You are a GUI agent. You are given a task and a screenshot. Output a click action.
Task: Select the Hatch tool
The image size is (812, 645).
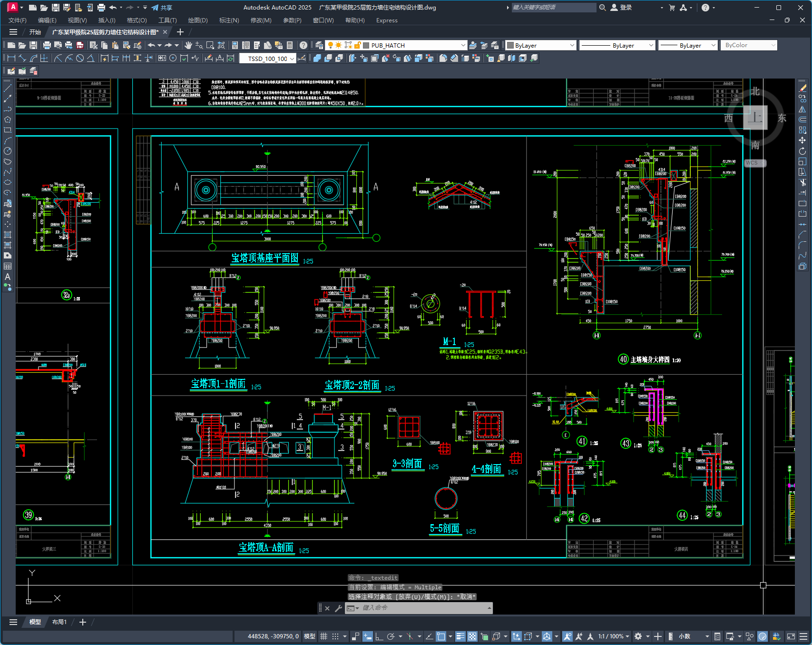tap(8, 235)
